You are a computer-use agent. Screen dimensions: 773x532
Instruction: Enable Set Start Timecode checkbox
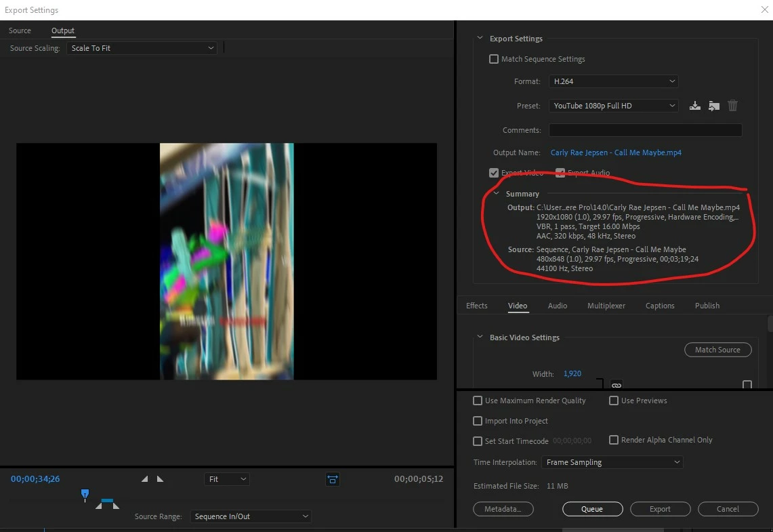pyautogui.click(x=477, y=441)
